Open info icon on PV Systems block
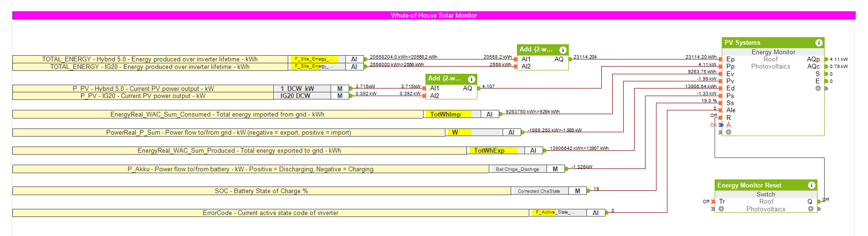Screen dimensions: 868x236 point(819,42)
